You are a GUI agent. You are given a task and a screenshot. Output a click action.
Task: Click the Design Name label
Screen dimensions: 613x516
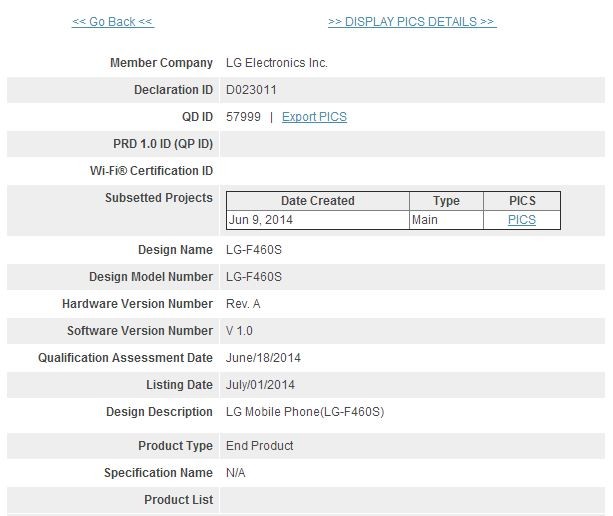tap(176, 250)
